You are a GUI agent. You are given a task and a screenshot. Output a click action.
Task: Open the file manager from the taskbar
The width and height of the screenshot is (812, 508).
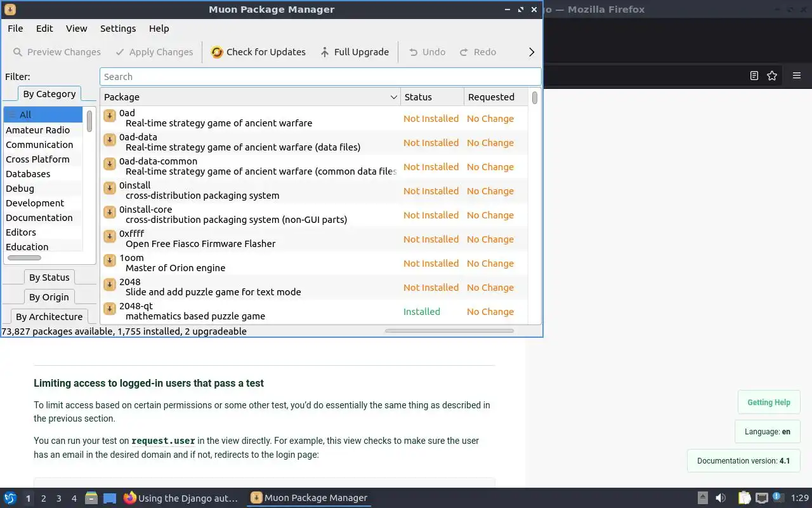91,498
